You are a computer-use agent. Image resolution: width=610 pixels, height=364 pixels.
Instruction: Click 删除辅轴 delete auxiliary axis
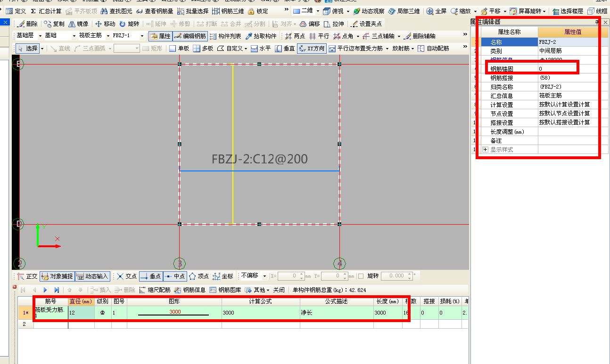[x=420, y=36]
